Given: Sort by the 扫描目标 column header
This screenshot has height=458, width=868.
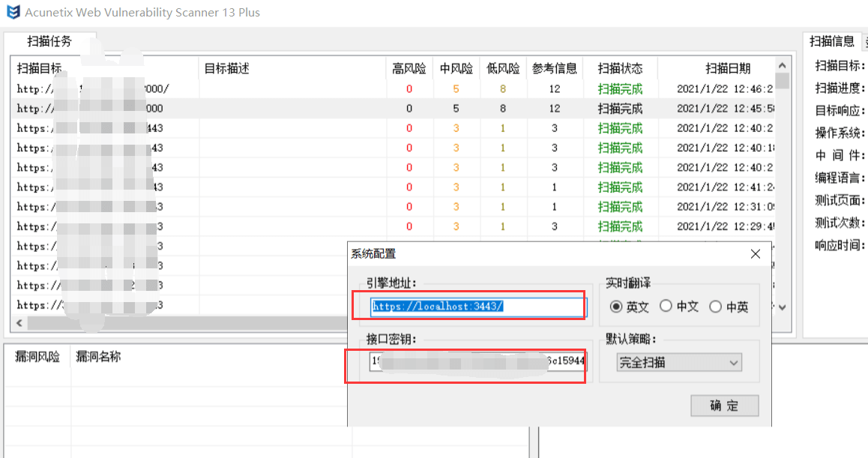Looking at the screenshot, I should point(105,68).
